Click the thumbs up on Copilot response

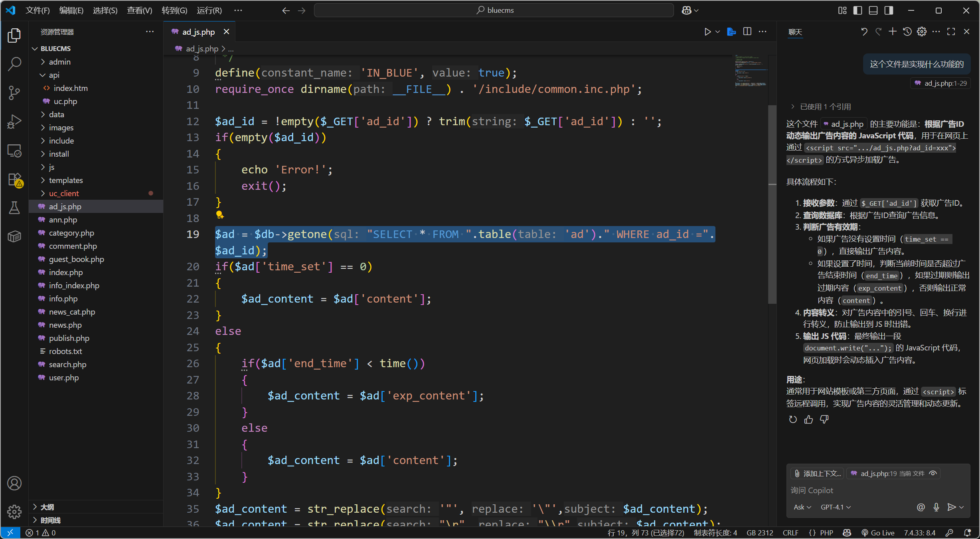(808, 419)
